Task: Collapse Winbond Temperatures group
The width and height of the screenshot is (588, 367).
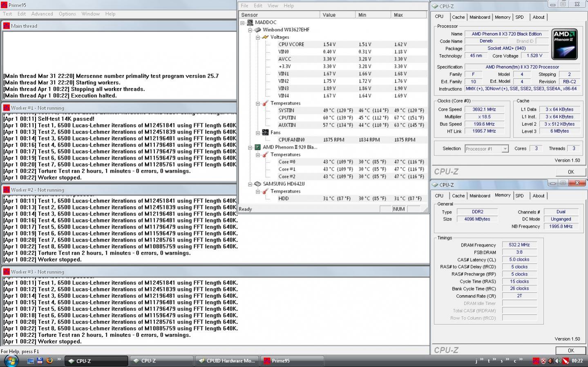Action: [258, 103]
